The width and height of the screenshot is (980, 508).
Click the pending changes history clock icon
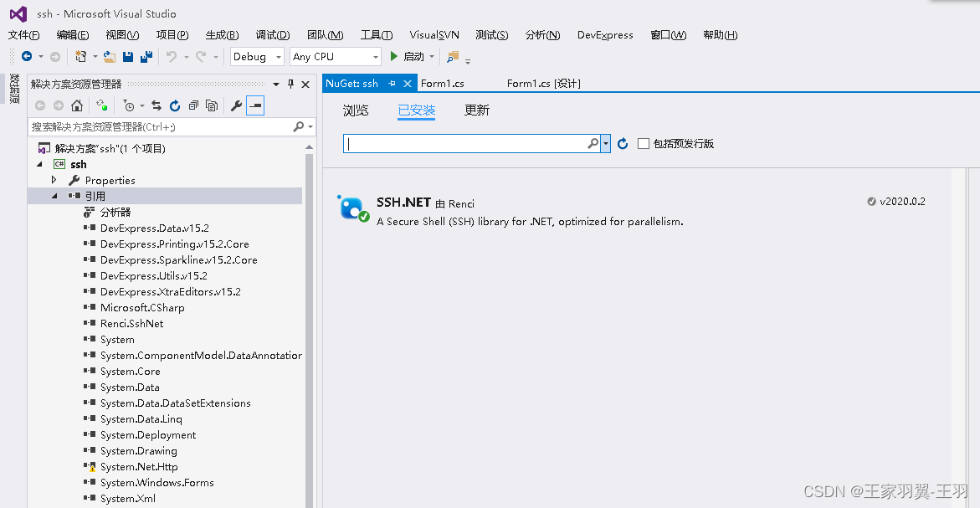[129, 105]
